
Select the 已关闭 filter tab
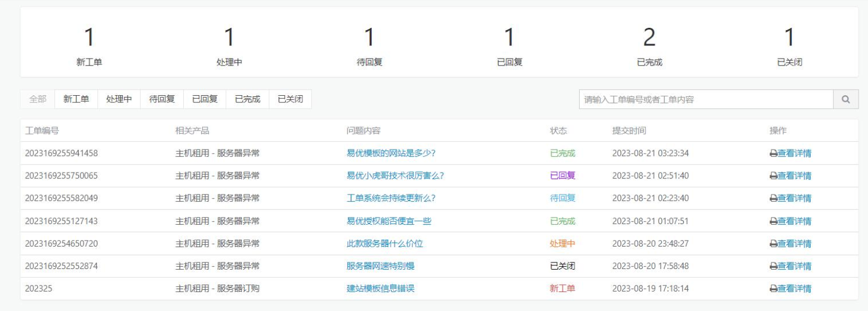tap(290, 99)
